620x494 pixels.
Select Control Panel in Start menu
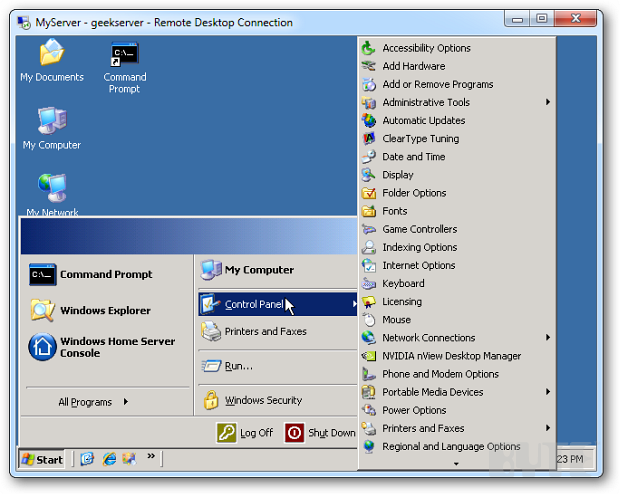pyautogui.click(x=278, y=304)
